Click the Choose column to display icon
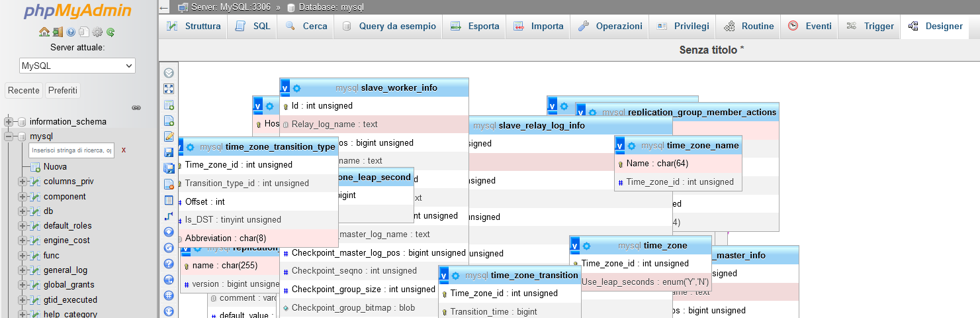Screen dimensions: 980x318 click(x=169, y=232)
